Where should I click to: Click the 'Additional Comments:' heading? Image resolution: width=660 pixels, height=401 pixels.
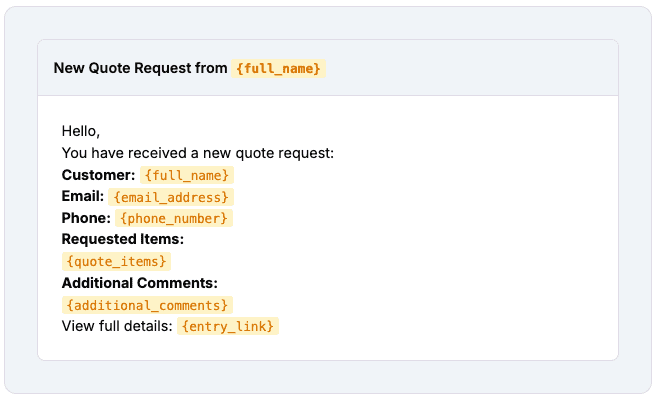[x=140, y=283]
